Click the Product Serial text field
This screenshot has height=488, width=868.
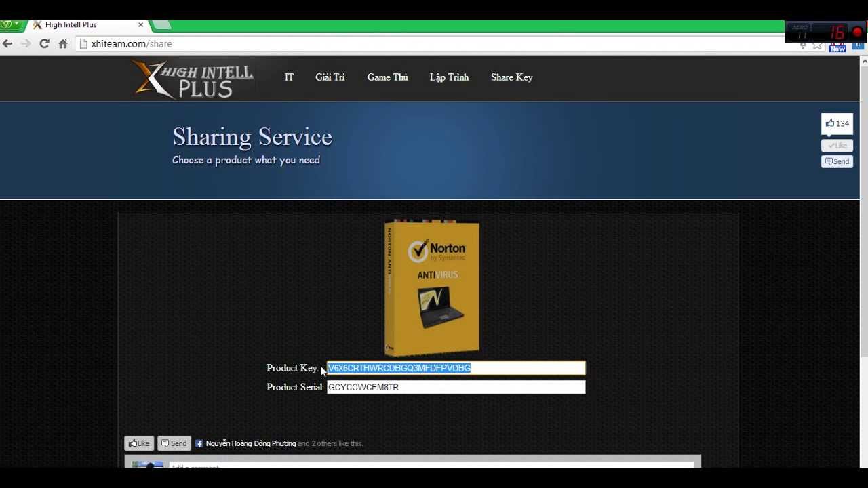pos(456,387)
